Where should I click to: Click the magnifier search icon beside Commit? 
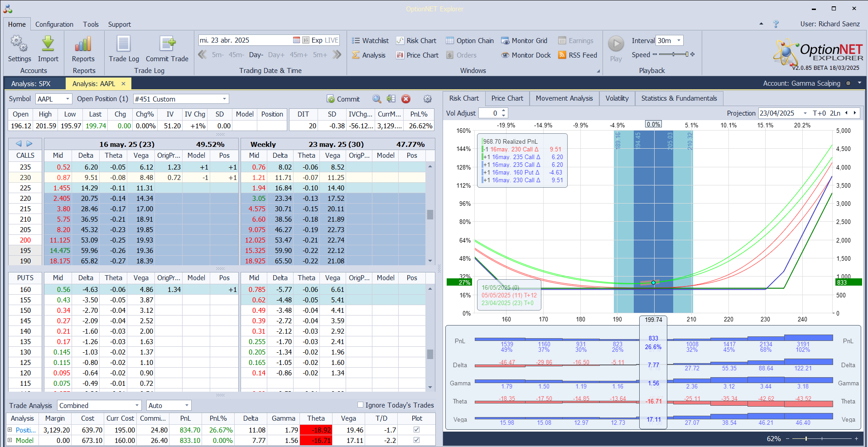point(377,99)
